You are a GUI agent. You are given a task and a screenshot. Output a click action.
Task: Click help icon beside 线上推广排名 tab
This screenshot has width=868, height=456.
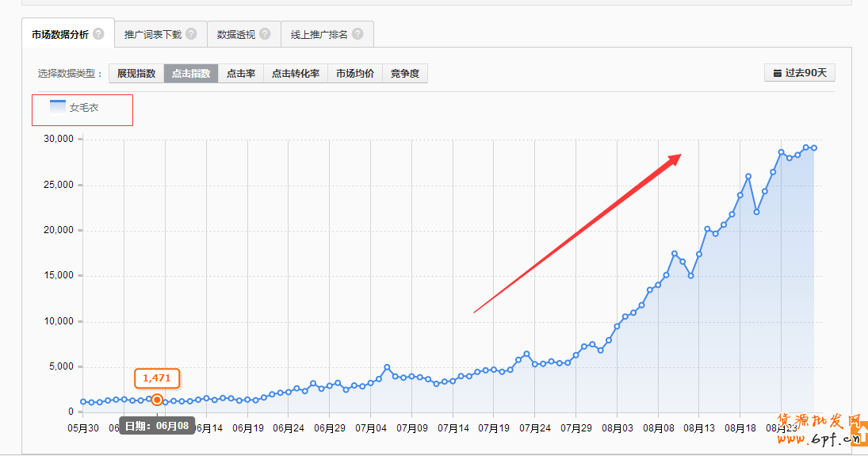pos(358,34)
